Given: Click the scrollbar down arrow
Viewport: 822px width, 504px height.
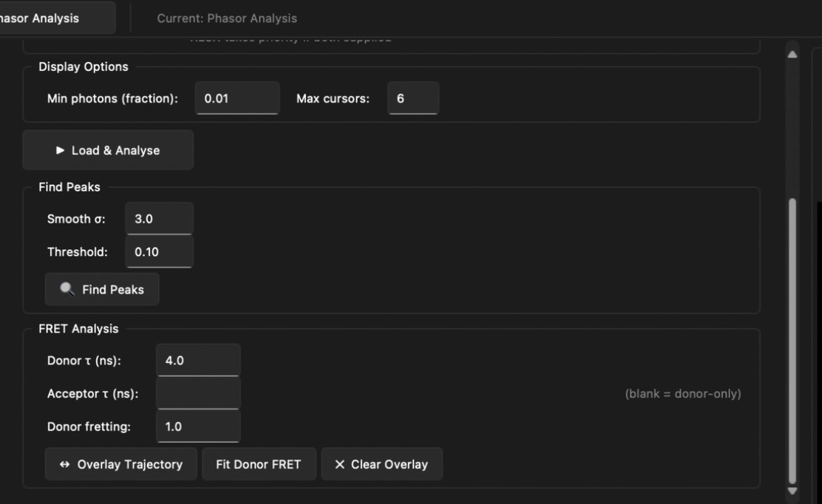Looking at the screenshot, I should pos(792,491).
